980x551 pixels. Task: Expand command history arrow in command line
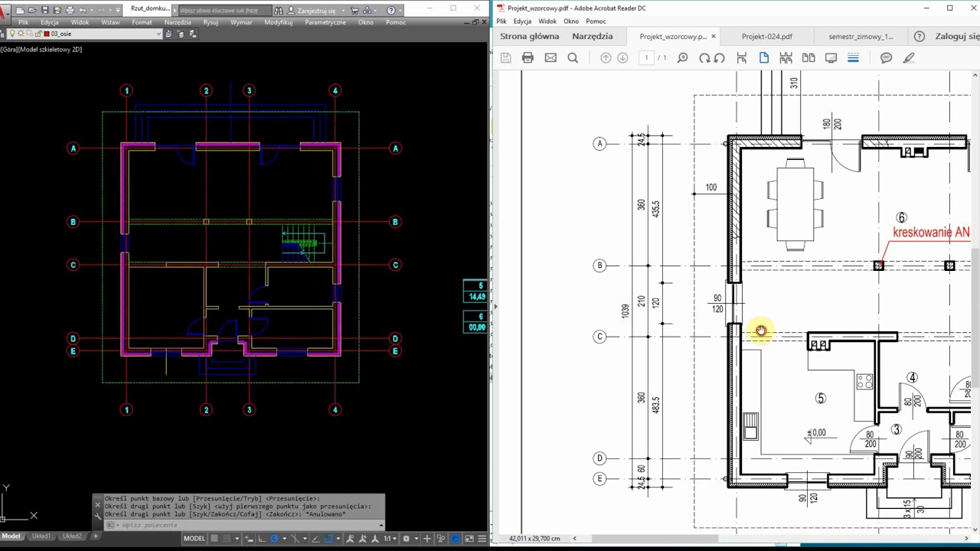(381, 525)
